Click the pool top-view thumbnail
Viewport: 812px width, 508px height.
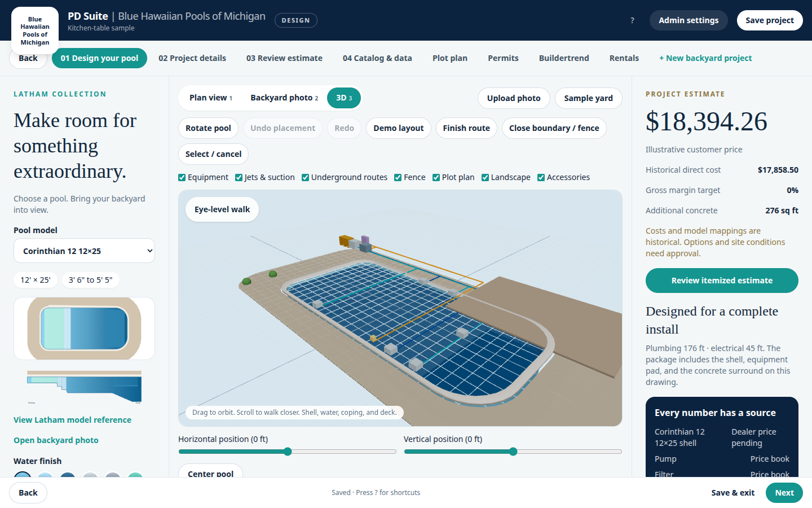click(85, 329)
